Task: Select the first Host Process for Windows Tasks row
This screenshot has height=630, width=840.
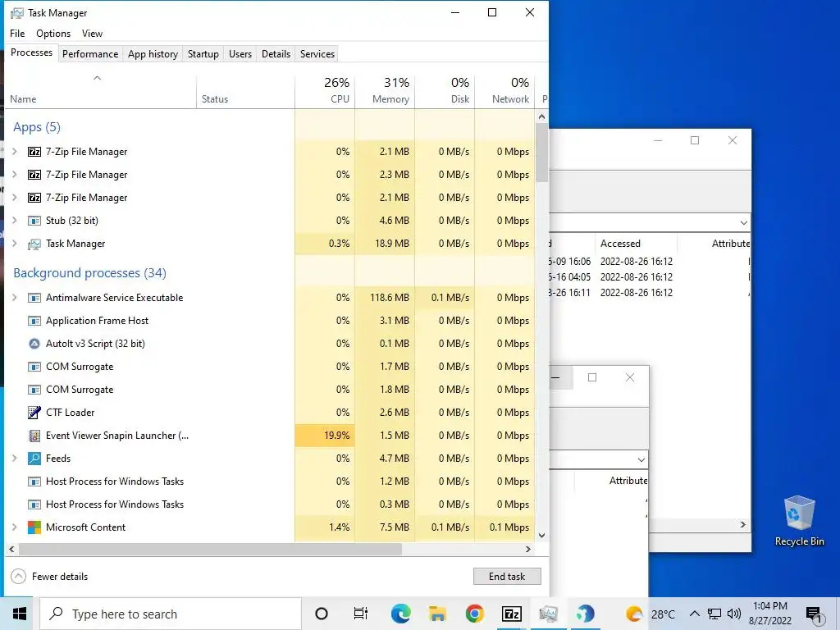Action: 270,482
